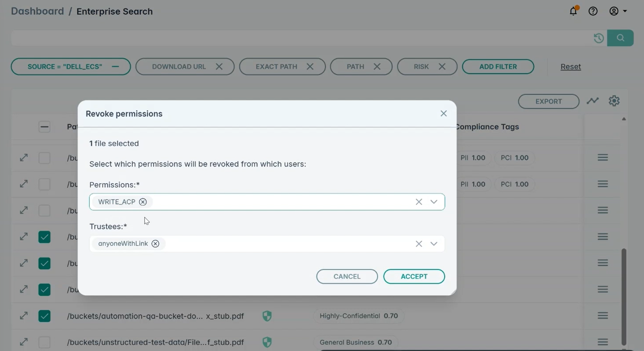
Task: Click ADD FILTER button
Action: [x=498, y=67]
